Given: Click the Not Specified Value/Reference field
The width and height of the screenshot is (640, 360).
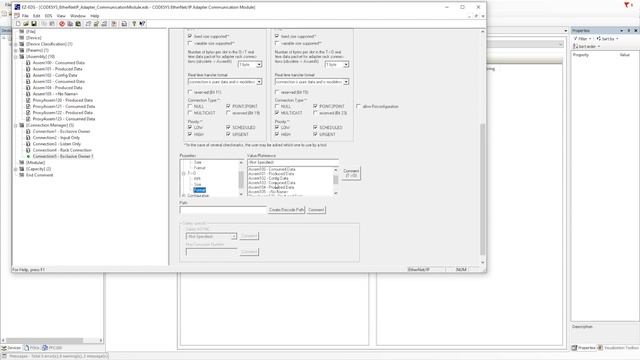Looking at the screenshot, I should pyautogui.click(x=293, y=162).
